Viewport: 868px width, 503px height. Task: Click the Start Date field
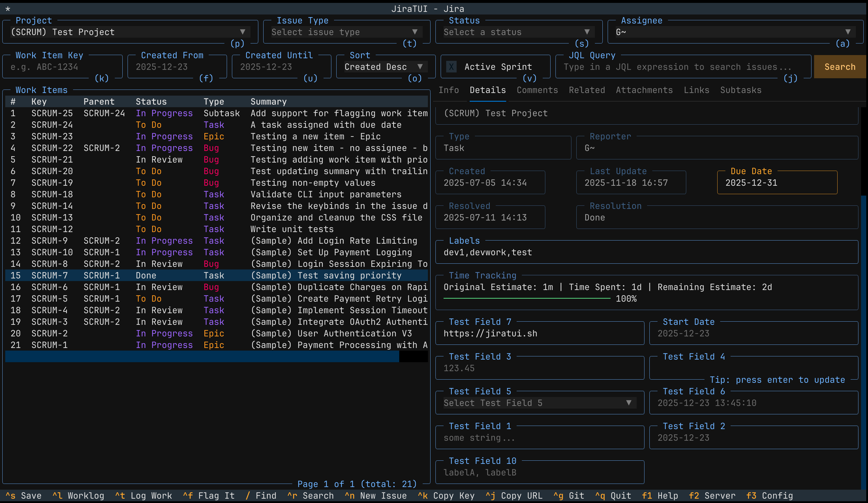[754, 333]
